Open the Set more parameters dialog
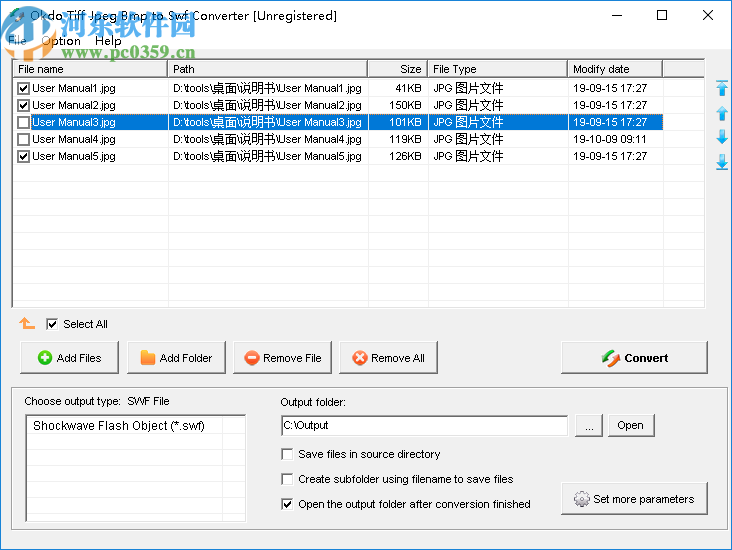This screenshot has height=550, width=732. [634, 499]
